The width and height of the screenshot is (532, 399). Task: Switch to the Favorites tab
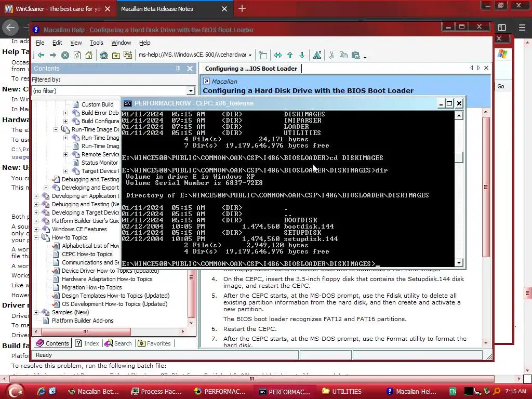click(154, 343)
